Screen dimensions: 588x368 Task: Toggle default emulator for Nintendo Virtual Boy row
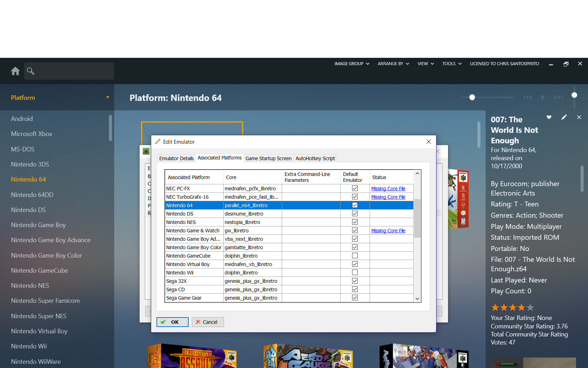[x=355, y=264]
